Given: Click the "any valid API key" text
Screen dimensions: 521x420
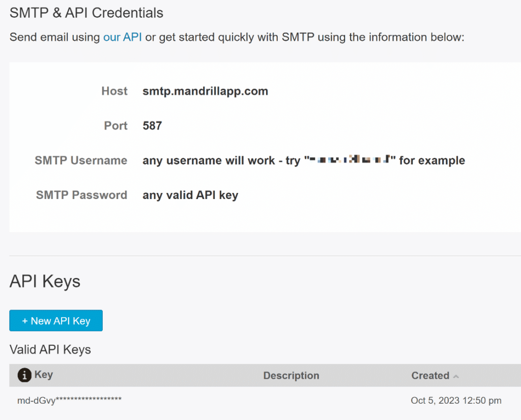Looking at the screenshot, I should (x=190, y=194).
